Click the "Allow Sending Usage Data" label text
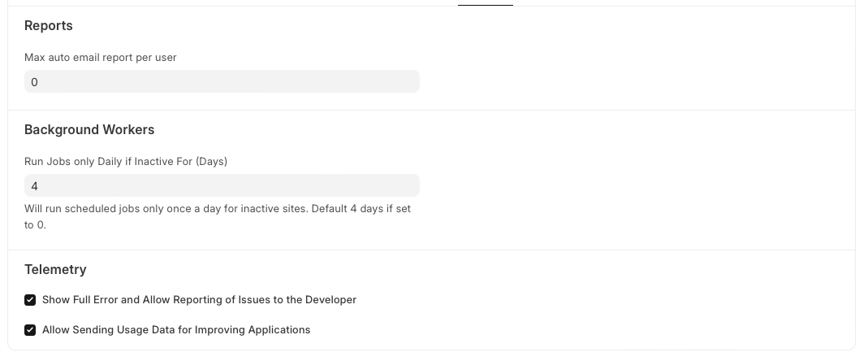Image resolution: width=868 pixels, height=361 pixels. (176, 330)
